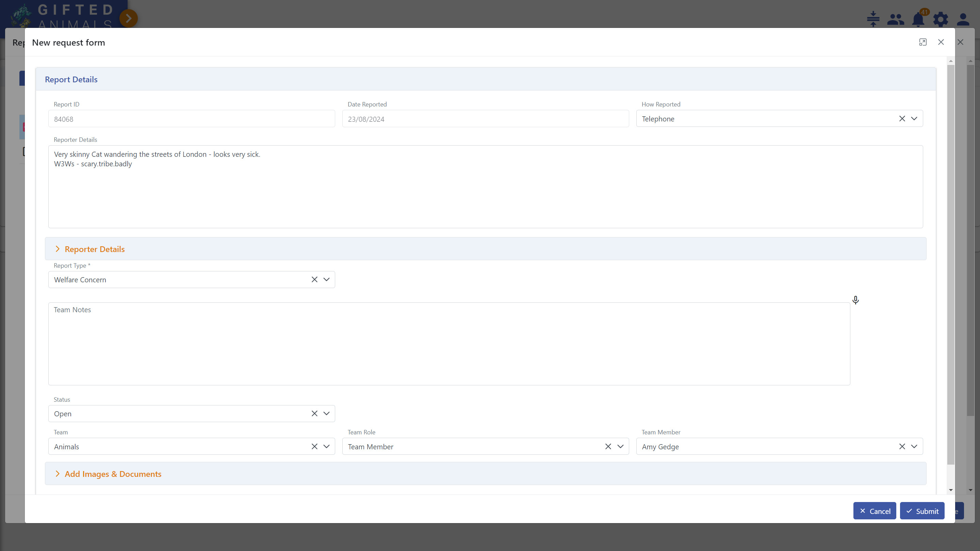Viewport: 980px width, 551px height.
Task: Click into the Team Notes text area
Action: pos(449,344)
